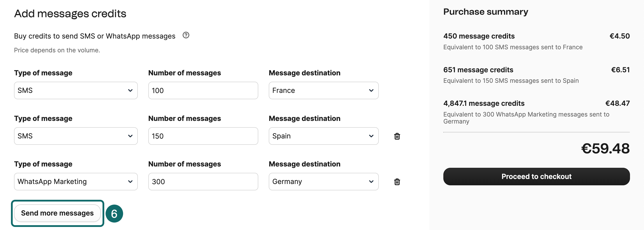Open message type dropdown in France row
This screenshot has width=644, height=230.
click(x=76, y=90)
